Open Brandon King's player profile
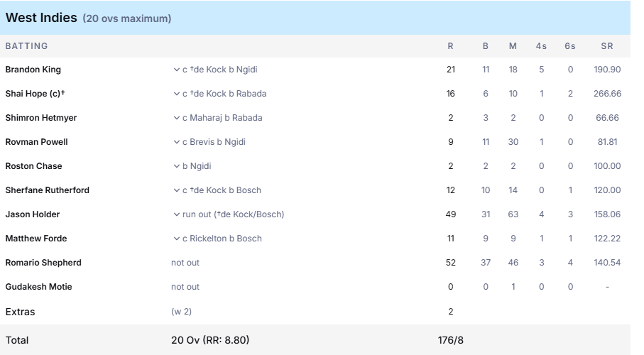Screen dimensions: 644x355 pyautogui.click(x=33, y=70)
